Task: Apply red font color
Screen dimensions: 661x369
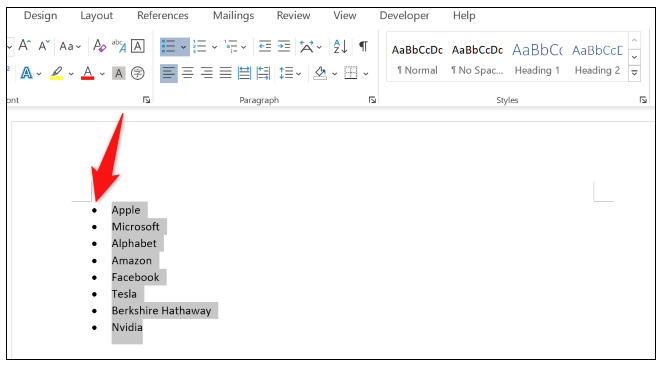Action: tap(87, 73)
